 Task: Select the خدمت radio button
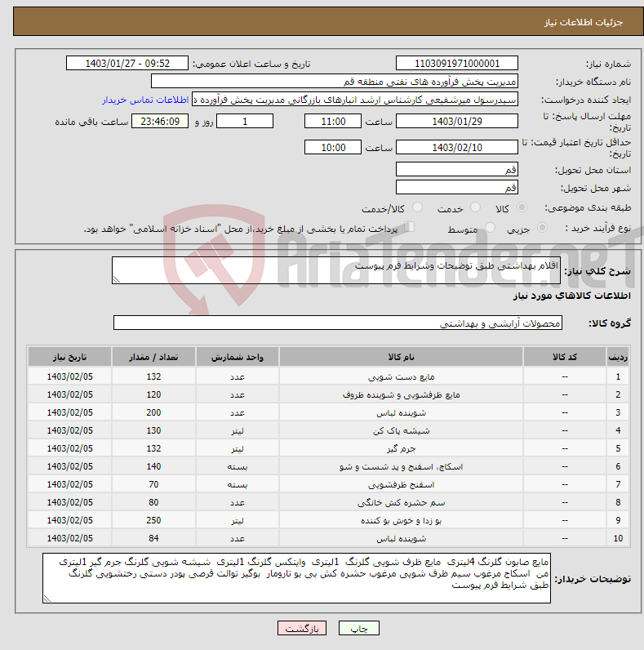[475, 207]
